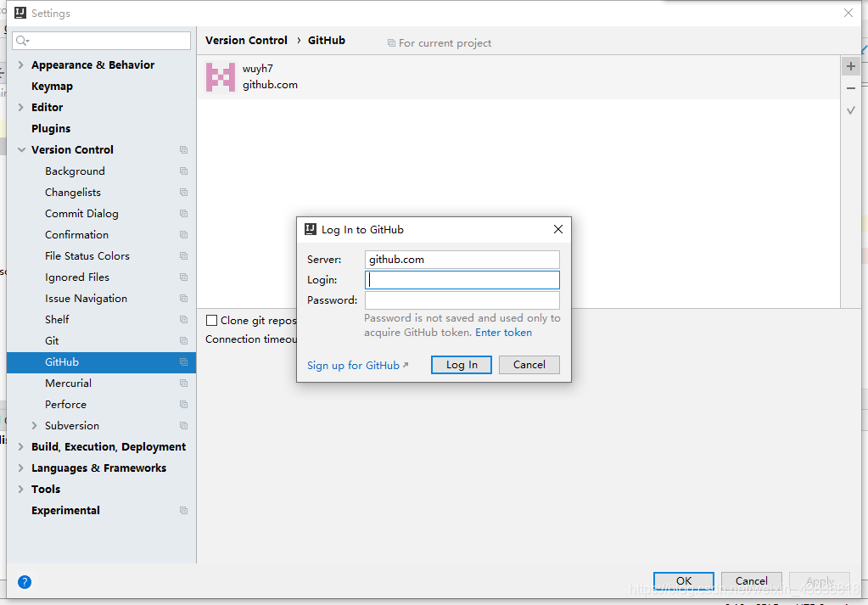This screenshot has width=868, height=605.
Task: Click project-level icon beside Shelf
Action: pyautogui.click(x=184, y=319)
